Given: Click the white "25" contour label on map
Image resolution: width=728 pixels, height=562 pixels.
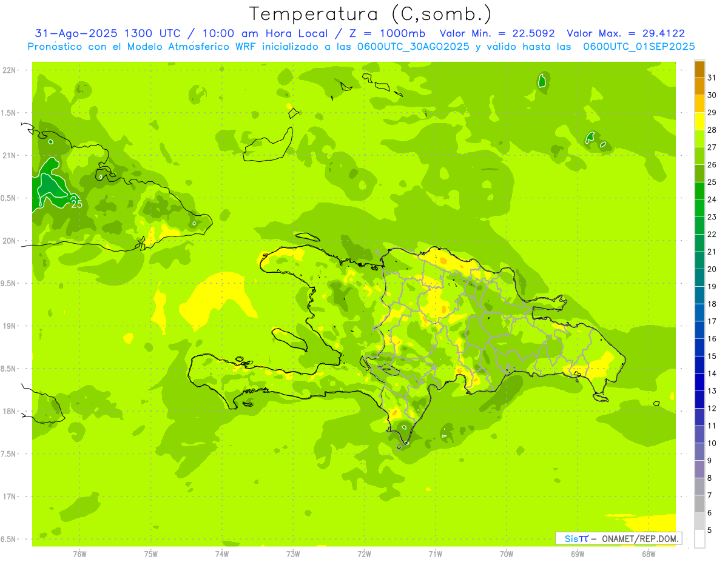Looking at the screenshot, I should point(77,204).
